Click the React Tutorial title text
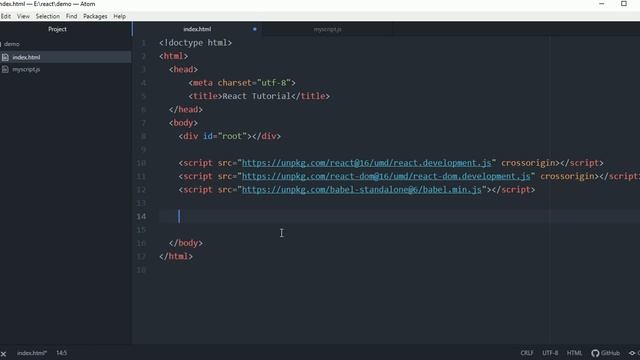 pos(256,96)
